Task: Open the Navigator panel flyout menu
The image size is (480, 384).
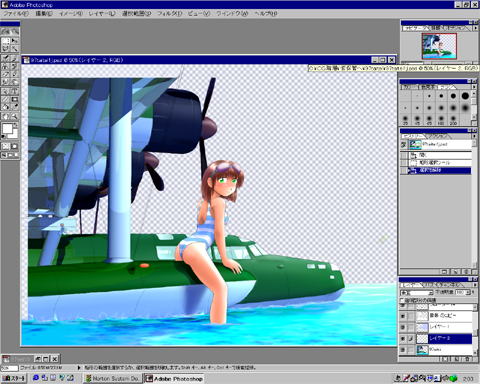Action: [x=474, y=29]
